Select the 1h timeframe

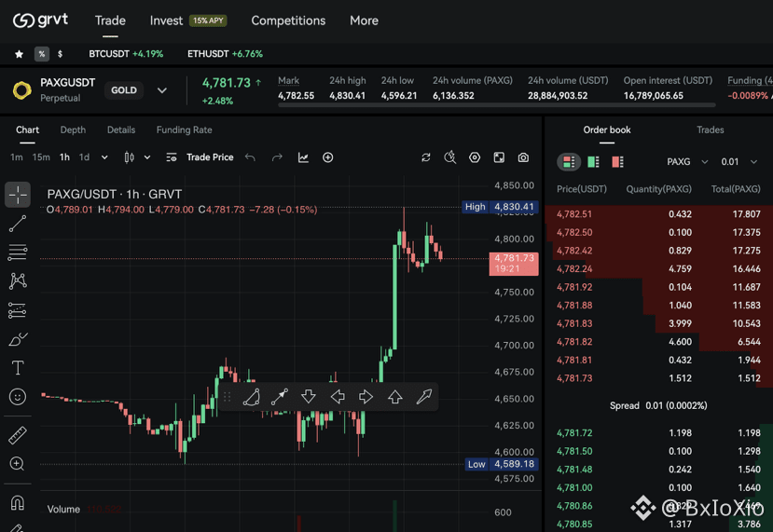[x=64, y=157]
